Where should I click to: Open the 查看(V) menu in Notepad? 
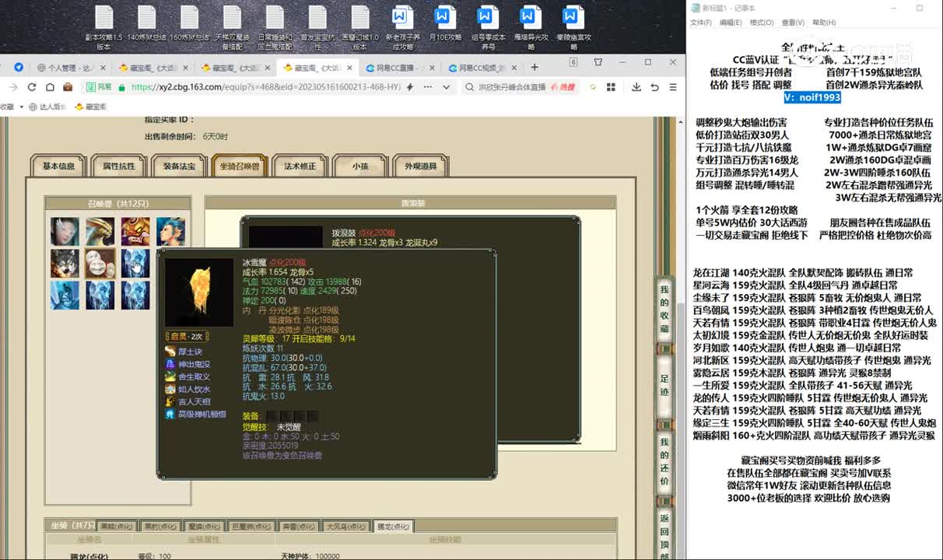[793, 23]
